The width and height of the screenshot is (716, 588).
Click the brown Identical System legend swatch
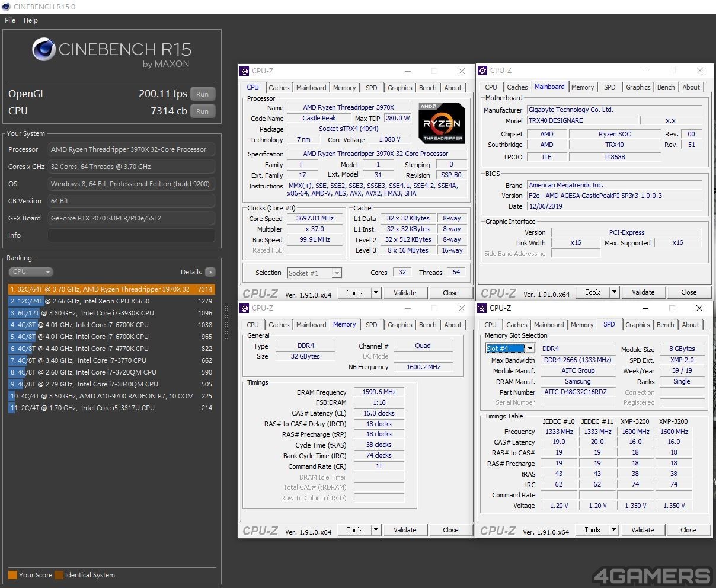click(x=59, y=575)
